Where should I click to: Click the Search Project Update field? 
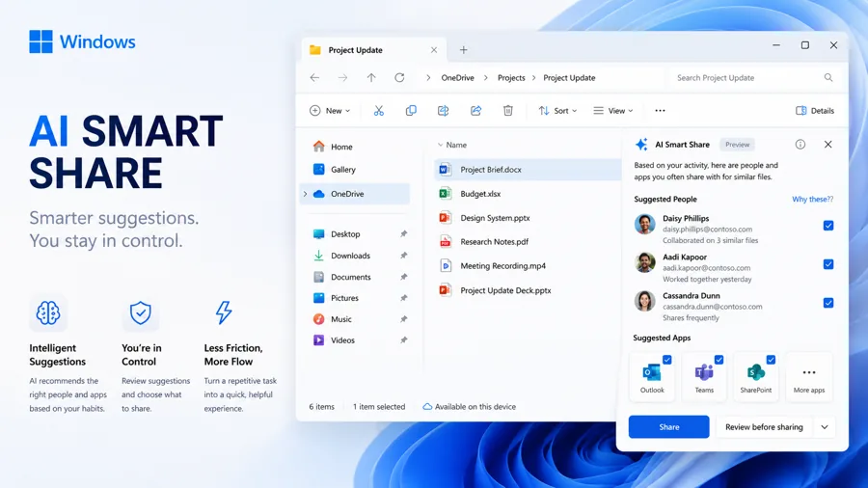[x=755, y=78]
